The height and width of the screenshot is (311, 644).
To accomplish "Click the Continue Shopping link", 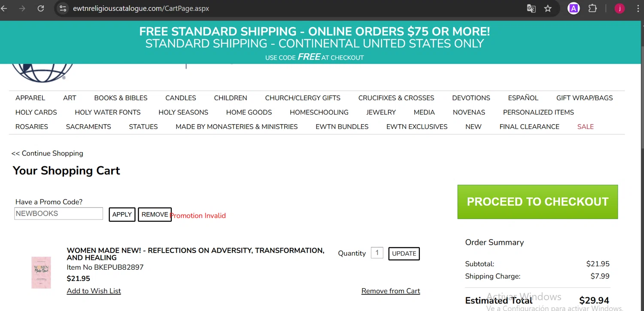I will [x=47, y=153].
